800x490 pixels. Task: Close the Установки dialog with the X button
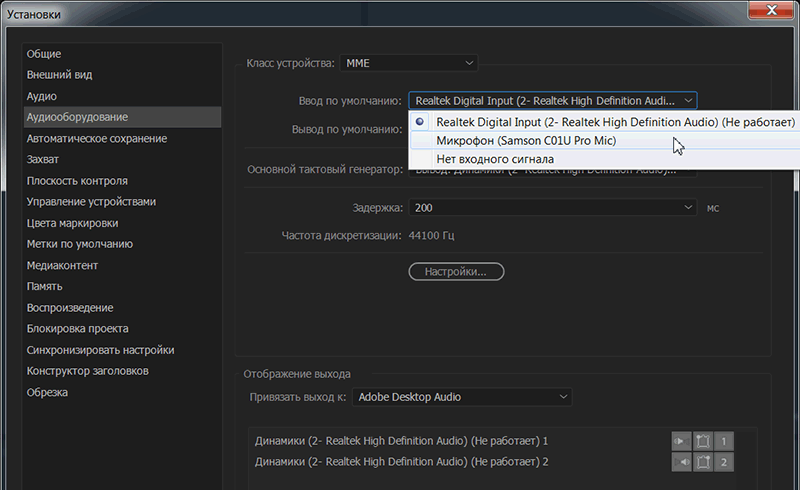(771, 10)
